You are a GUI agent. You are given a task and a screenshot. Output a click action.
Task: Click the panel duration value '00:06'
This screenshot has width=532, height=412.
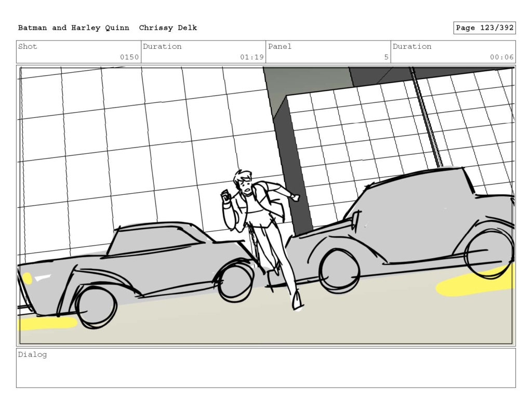pyautogui.click(x=501, y=57)
